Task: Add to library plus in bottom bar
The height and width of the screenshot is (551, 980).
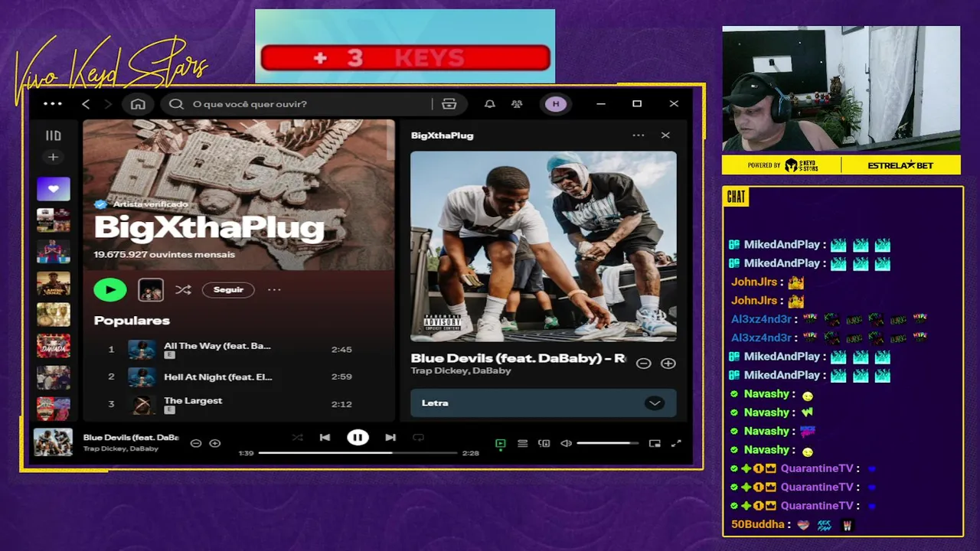Action: (x=215, y=443)
